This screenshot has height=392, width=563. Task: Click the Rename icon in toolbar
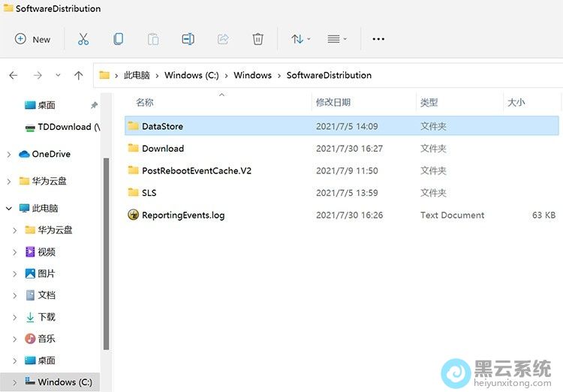click(x=188, y=39)
